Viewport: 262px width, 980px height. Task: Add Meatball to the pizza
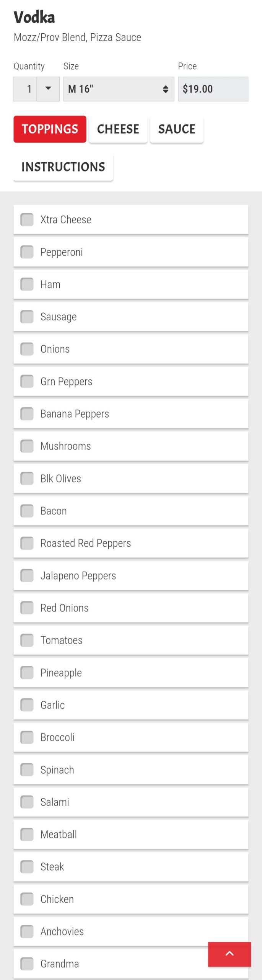pyautogui.click(x=27, y=834)
